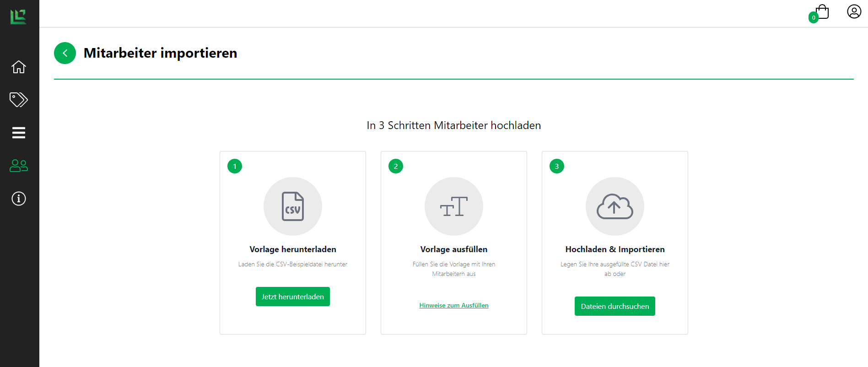Open the home page from the sidebar
The image size is (868, 367).
click(19, 67)
